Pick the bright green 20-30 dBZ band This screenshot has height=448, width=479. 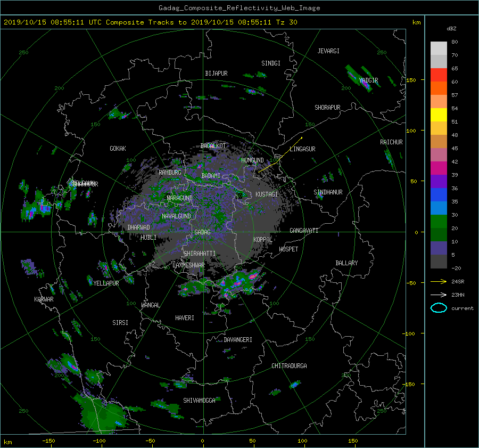[439, 221]
